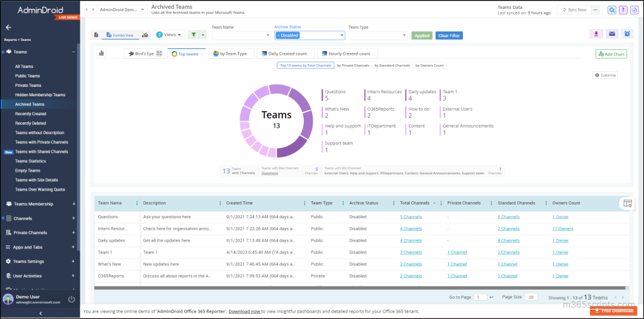Open the Created Time column menu dots
Viewport: 644px width, 319px height.
coord(304,203)
